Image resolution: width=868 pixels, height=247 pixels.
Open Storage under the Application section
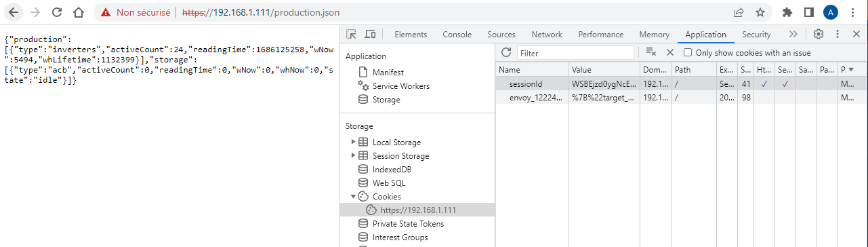[386, 100]
